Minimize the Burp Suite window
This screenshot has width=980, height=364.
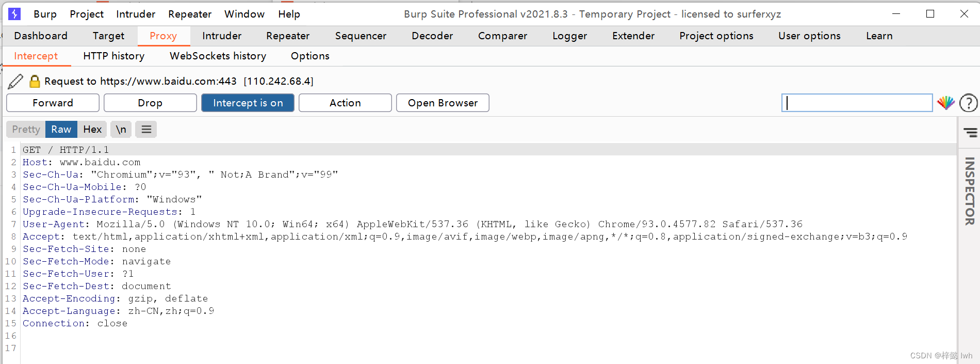(x=896, y=14)
